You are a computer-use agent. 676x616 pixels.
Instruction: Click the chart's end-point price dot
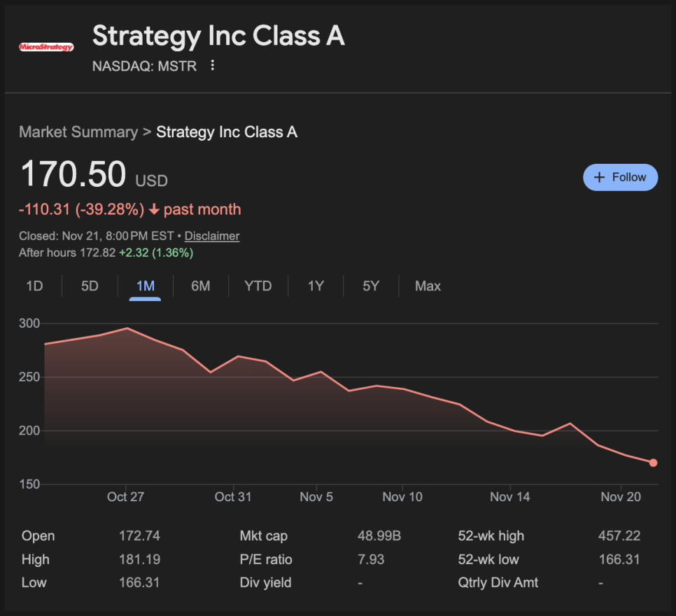click(653, 463)
